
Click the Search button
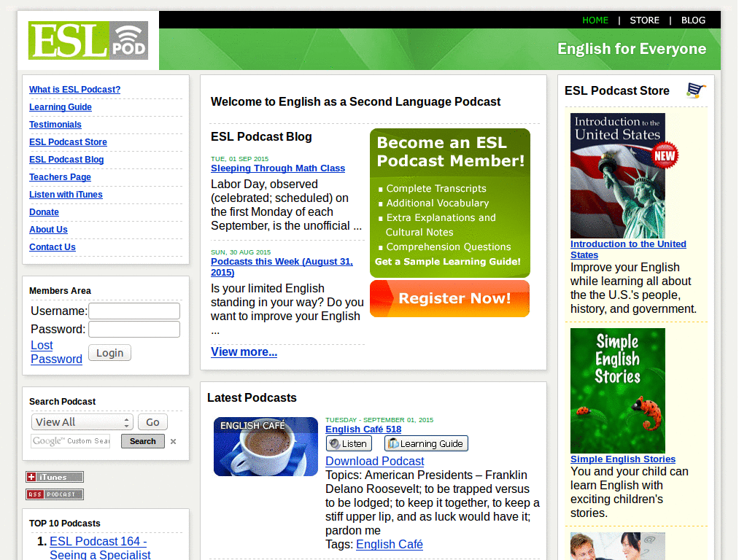[x=143, y=441]
